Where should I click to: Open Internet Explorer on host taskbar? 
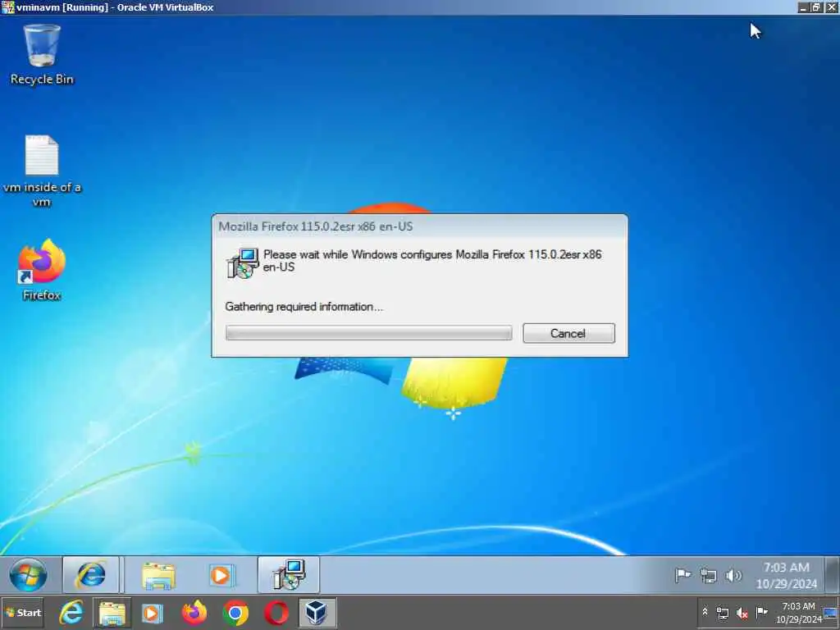(71, 613)
